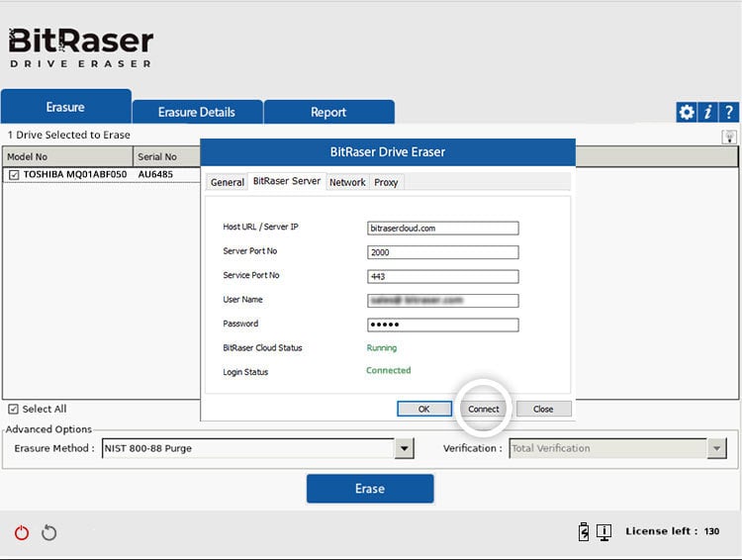Click the Serial No column header
Image resolution: width=742 pixels, height=560 pixels.
point(167,156)
